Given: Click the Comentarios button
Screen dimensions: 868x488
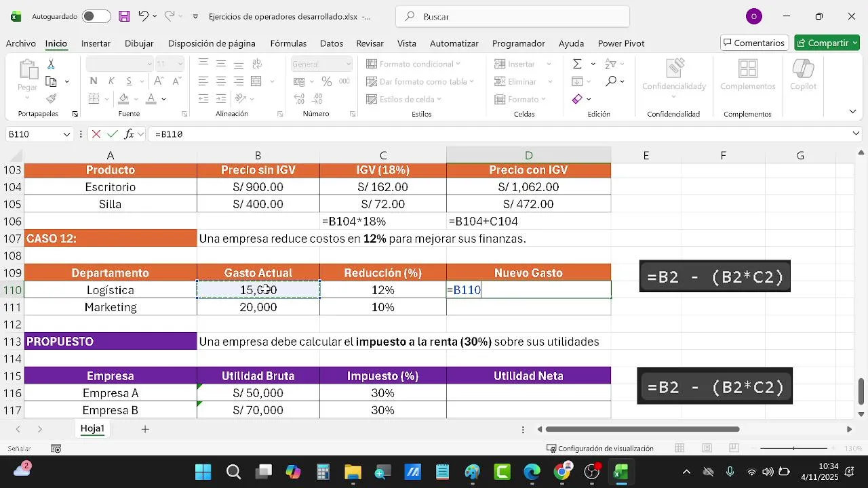Looking at the screenshot, I should (754, 43).
